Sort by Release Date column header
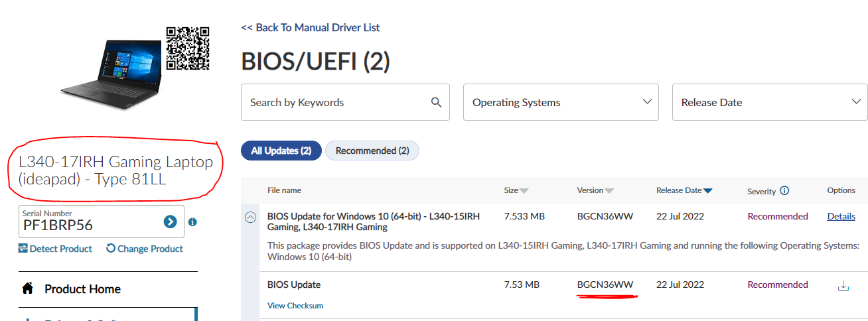 [684, 190]
